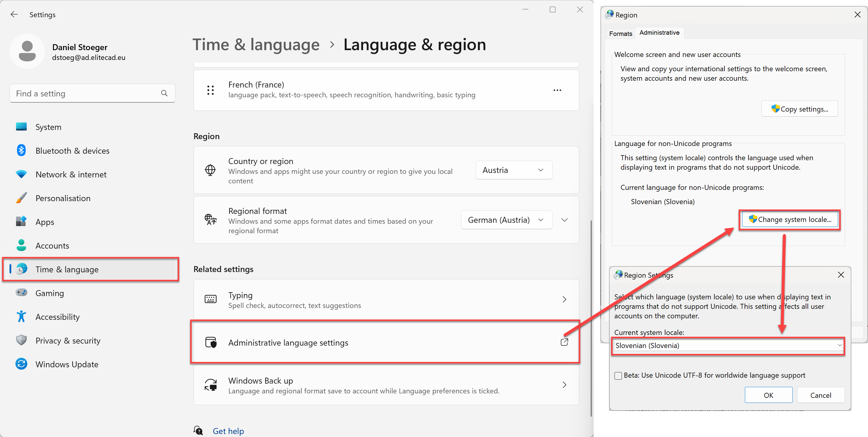Viewport: 868px width, 437px height.
Task: Check the Beta Unicode UTF-8 option
Action: point(618,375)
